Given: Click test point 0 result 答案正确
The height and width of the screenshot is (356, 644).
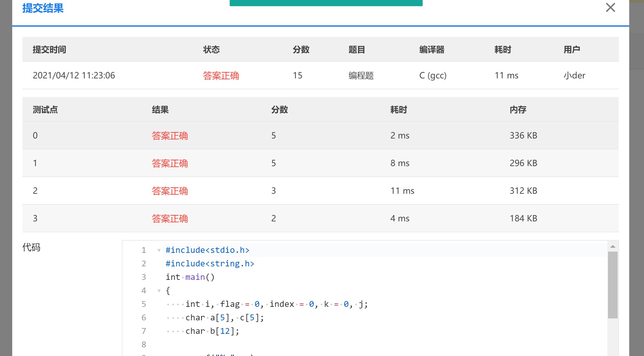Looking at the screenshot, I should (170, 136).
